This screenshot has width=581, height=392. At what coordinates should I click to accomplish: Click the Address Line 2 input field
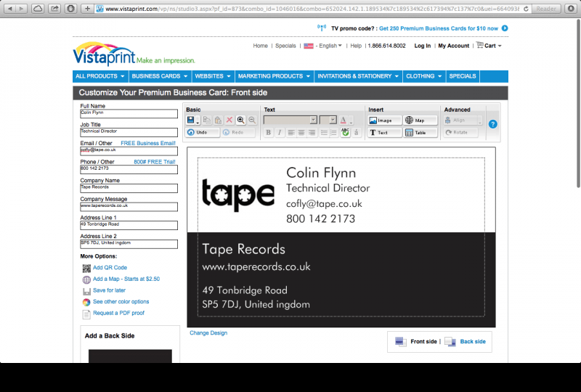129,244
